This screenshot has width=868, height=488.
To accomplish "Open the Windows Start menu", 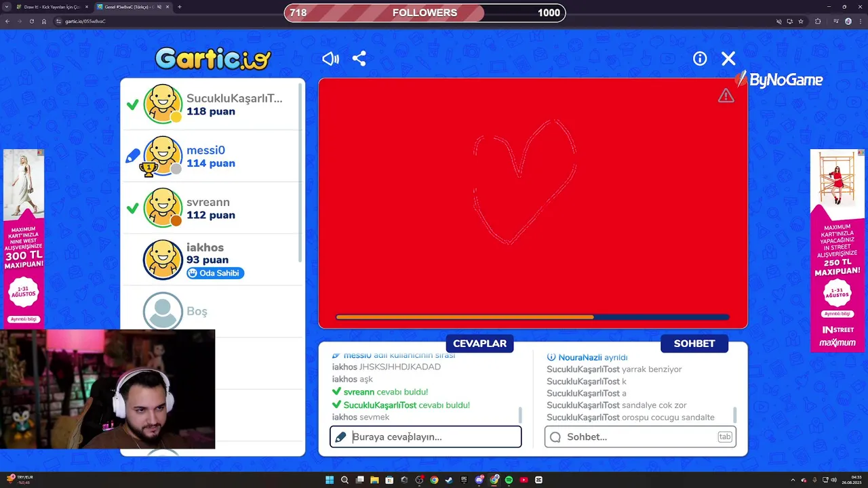I will tap(330, 480).
